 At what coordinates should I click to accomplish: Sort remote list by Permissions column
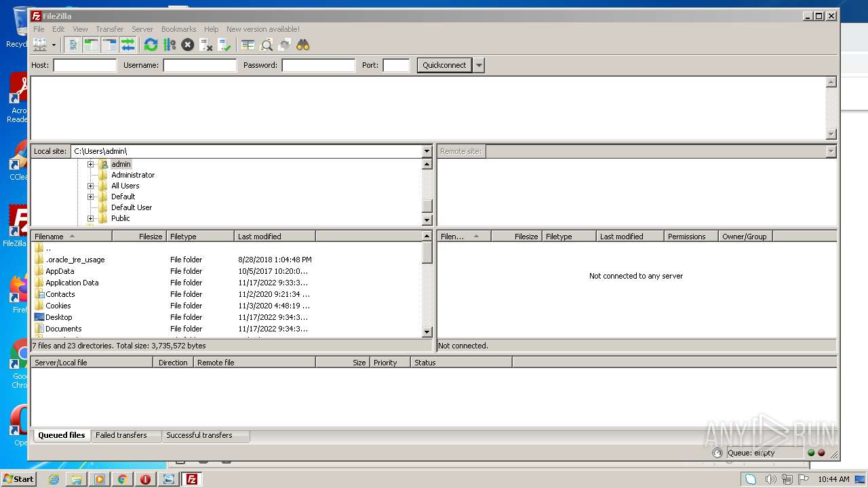click(691, 237)
